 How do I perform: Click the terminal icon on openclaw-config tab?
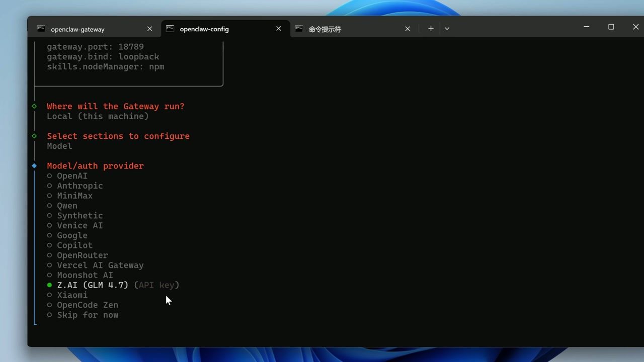(x=170, y=29)
